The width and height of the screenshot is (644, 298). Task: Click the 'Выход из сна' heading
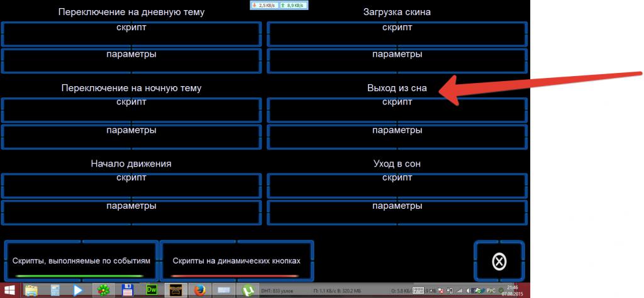tap(397, 88)
